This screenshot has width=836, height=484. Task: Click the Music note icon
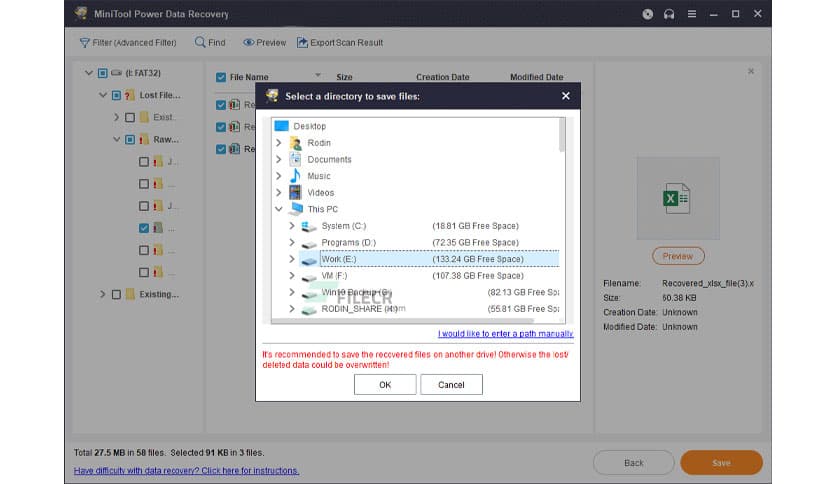tap(295, 175)
